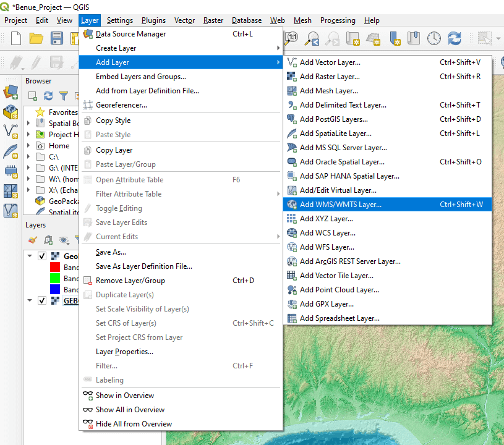
Task: Open the Raster menu
Action: [213, 20]
